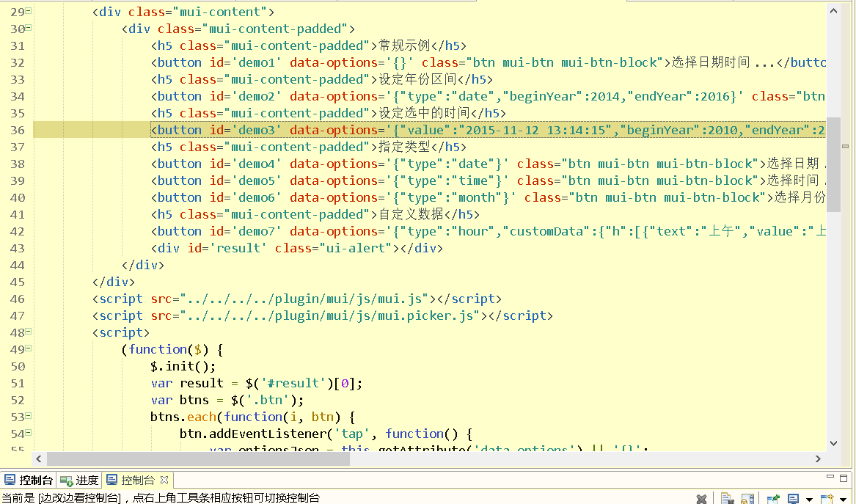Image resolution: width=856 pixels, height=504 pixels.
Task: Click the overview ruler marker beside the scrollbar
Action: coord(846,146)
